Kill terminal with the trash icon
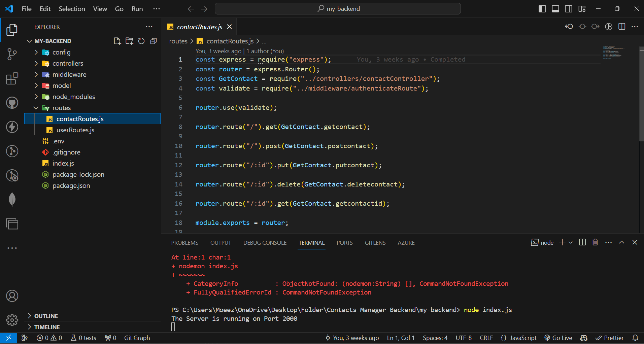The width and height of the screenshot is (644, 344). pyautogui.click(x=595, y=242)
